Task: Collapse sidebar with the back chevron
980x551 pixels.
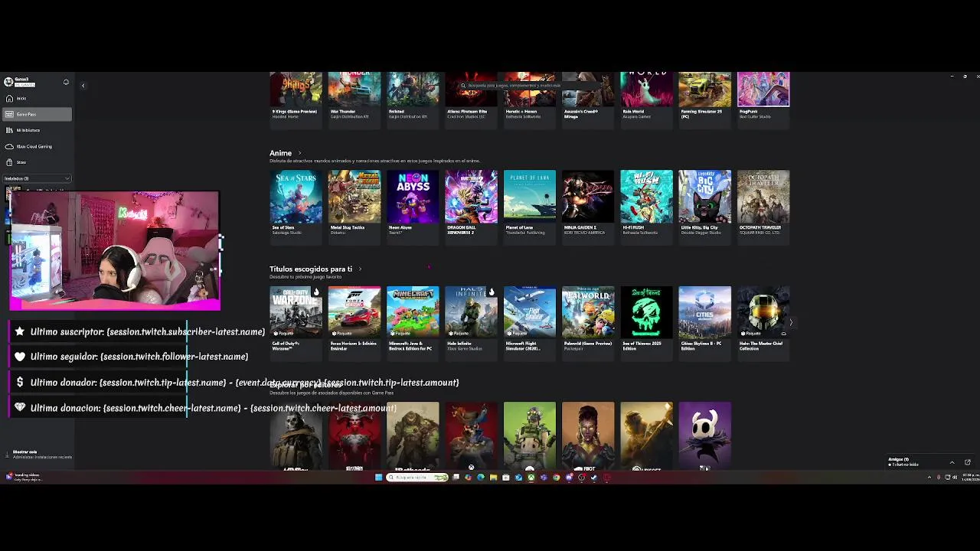Action: pos(83,86)
